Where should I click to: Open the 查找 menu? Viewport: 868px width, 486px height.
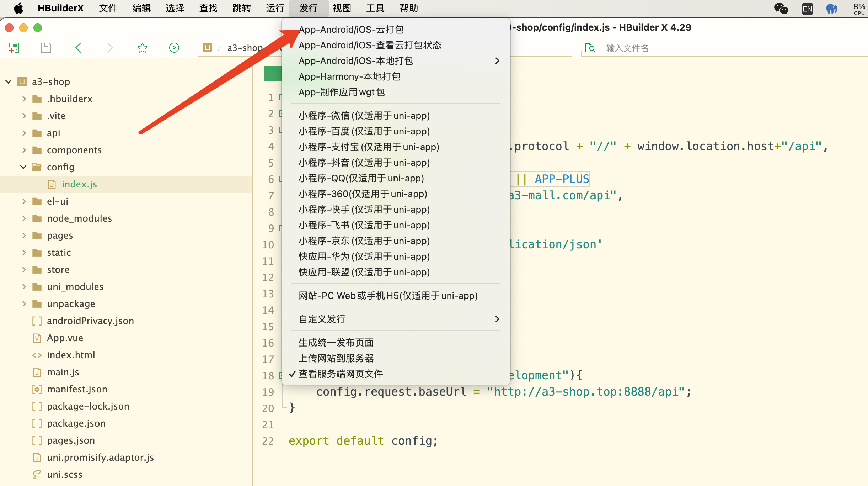(208, 8)
